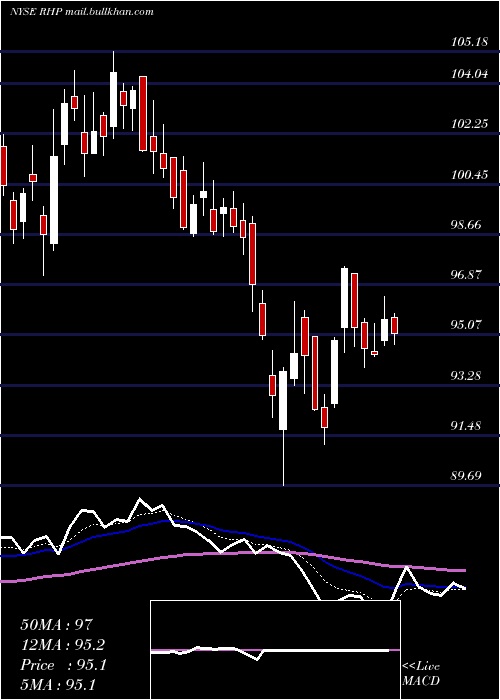Click the 98.66 price level label
Image resolution: width=500 pixels, height=700 pixels.
point(467,225)
